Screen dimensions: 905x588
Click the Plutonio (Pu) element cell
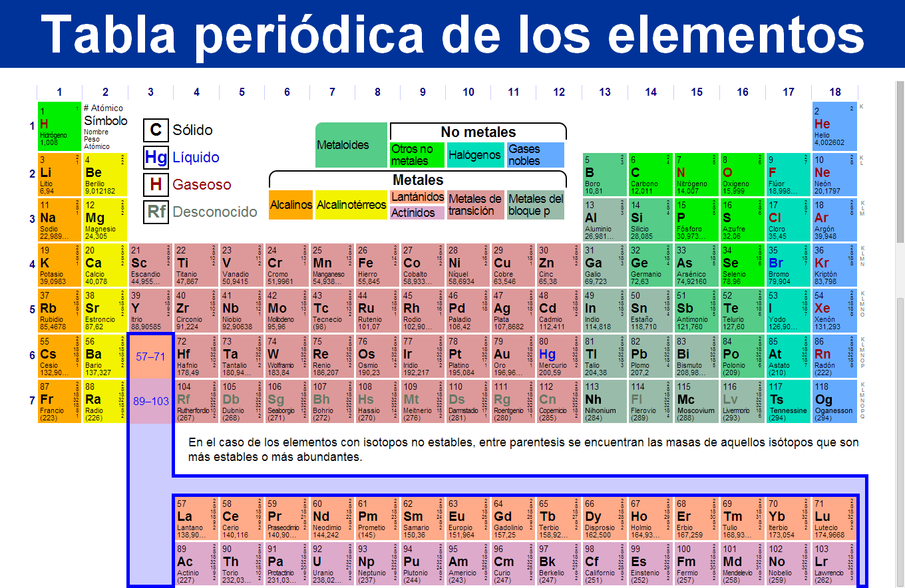pyautogui.click(x=423, y=563)
